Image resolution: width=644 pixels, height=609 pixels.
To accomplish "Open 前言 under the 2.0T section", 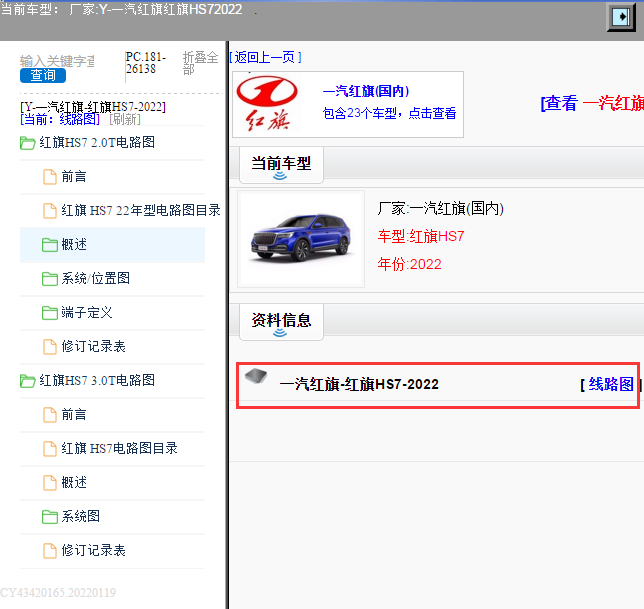I will (74, 177).
